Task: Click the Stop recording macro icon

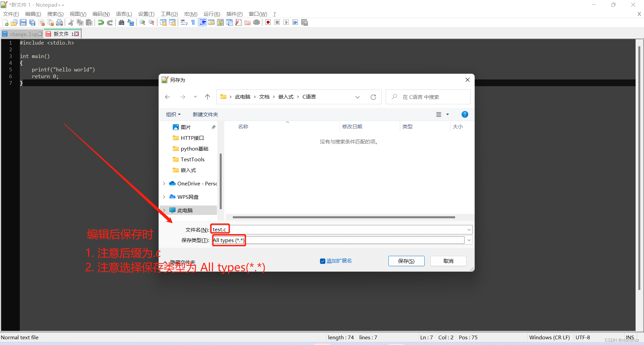Action: tap(277, 22)
